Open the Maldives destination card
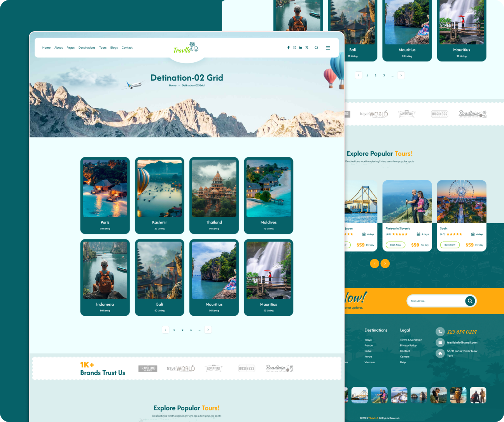Viewport: 504px width, 422px height. 268,195
